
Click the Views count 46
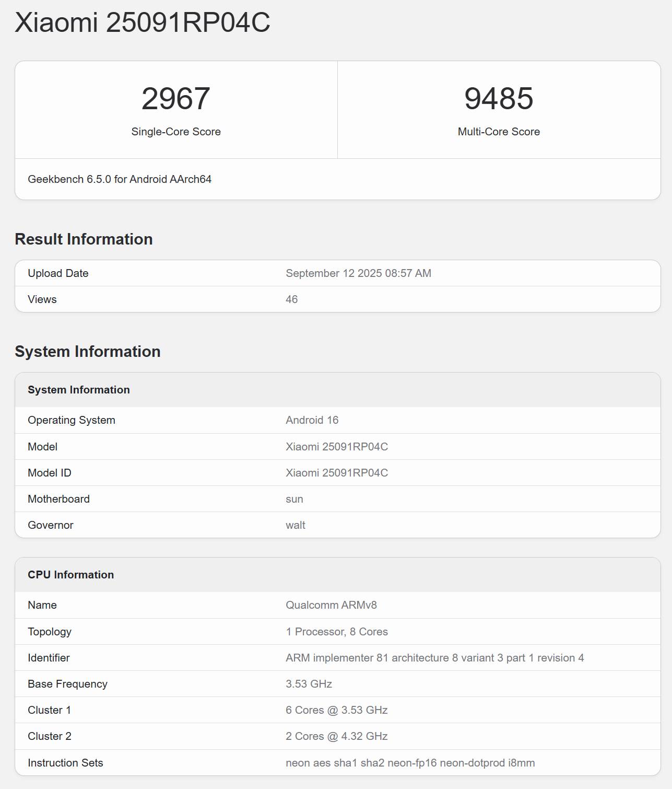291,299
